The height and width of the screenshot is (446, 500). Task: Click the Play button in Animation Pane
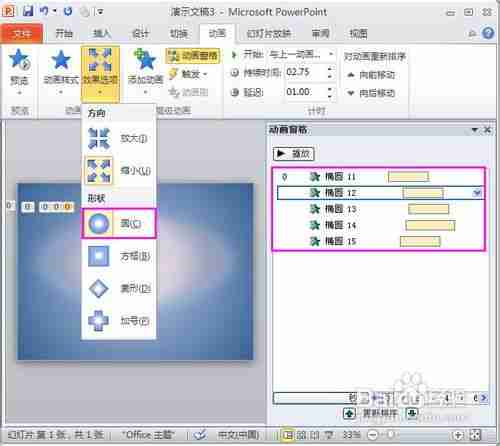293,153
